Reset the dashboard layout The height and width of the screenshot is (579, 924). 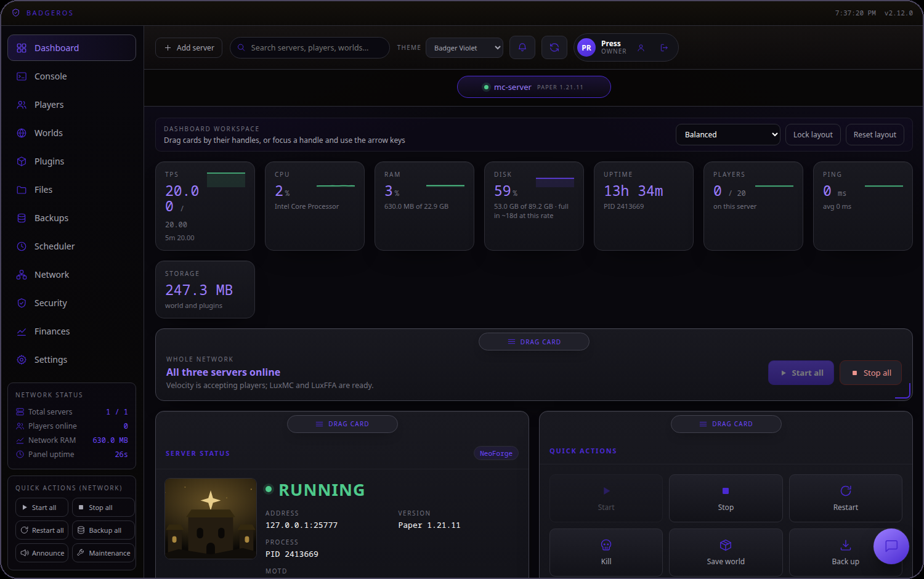point(875,134)
